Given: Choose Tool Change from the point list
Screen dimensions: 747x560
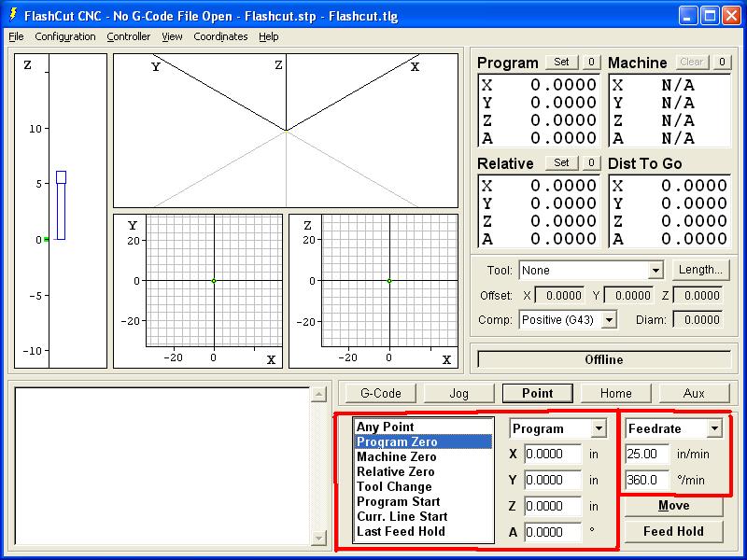Looking at the screenshot, I should [394, 486].
